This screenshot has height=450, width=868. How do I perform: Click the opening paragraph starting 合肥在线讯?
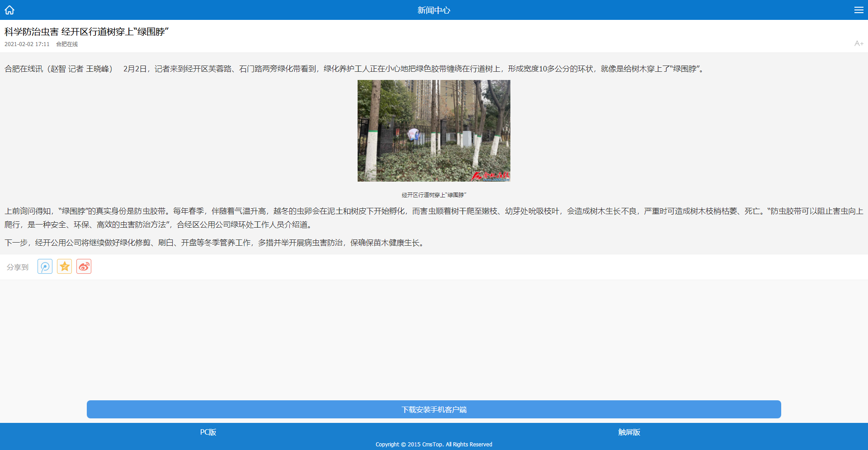coord(355,69)
